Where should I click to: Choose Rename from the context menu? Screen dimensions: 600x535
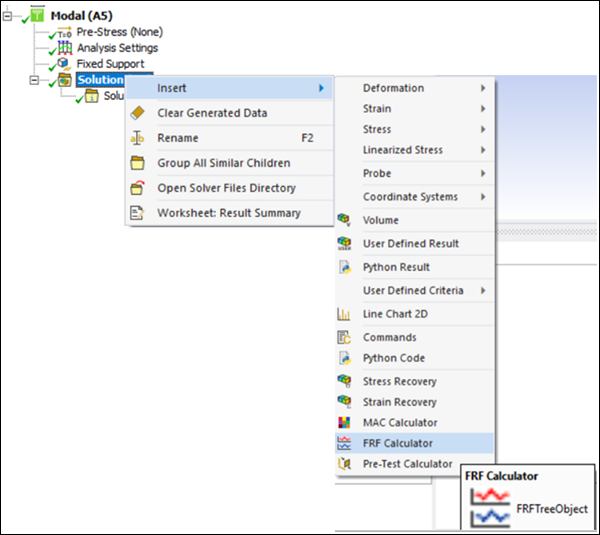point(230,138)
